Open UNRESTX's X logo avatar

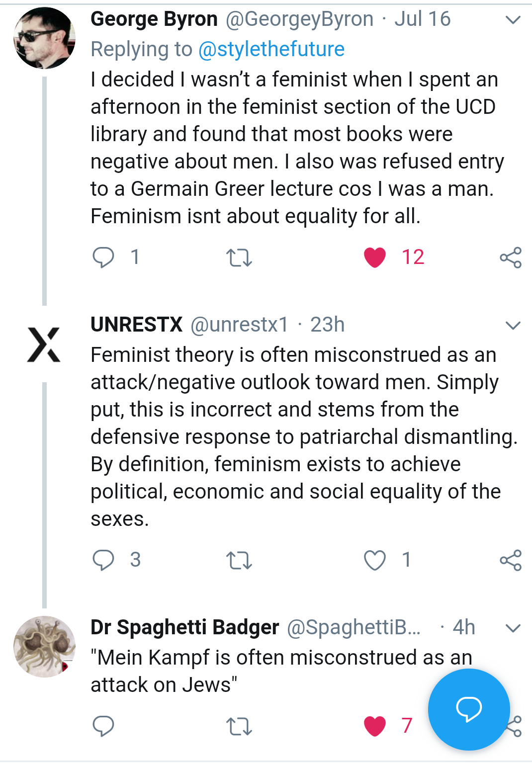coord(44,344)
